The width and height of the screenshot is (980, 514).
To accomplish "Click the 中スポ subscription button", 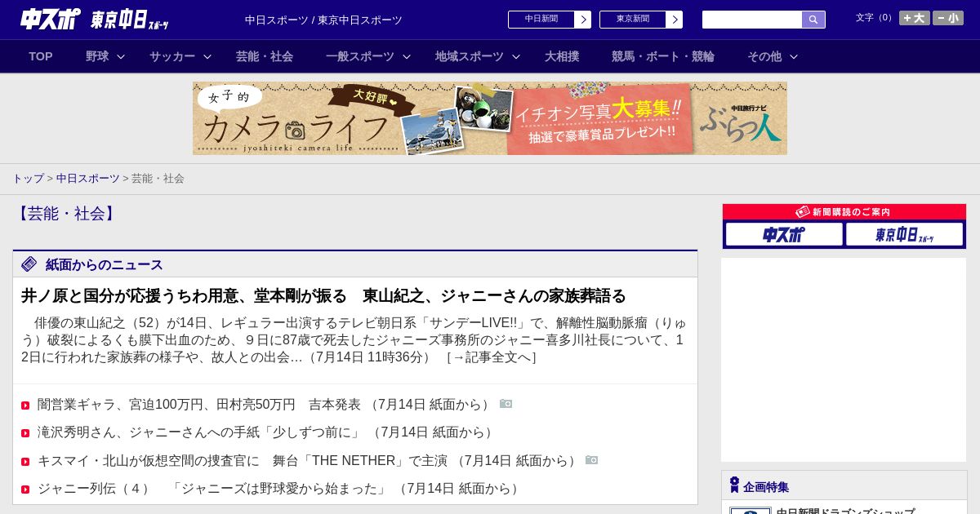I will [784, 235].
